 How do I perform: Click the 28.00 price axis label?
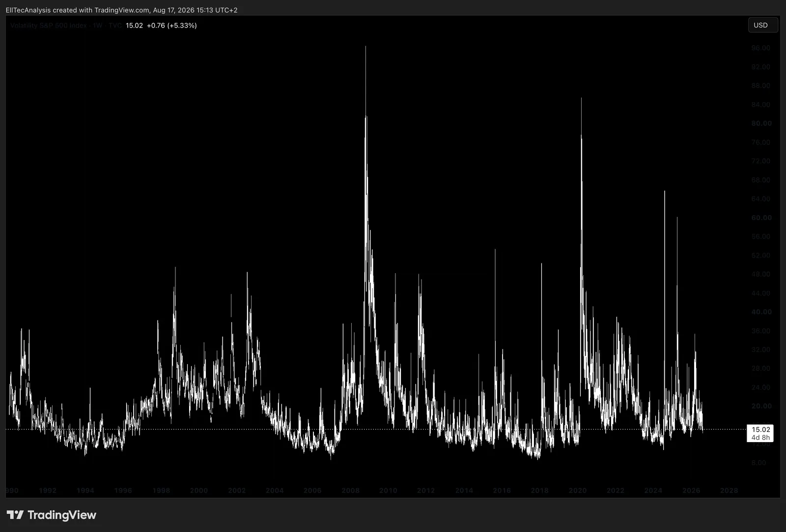[760, 368]
